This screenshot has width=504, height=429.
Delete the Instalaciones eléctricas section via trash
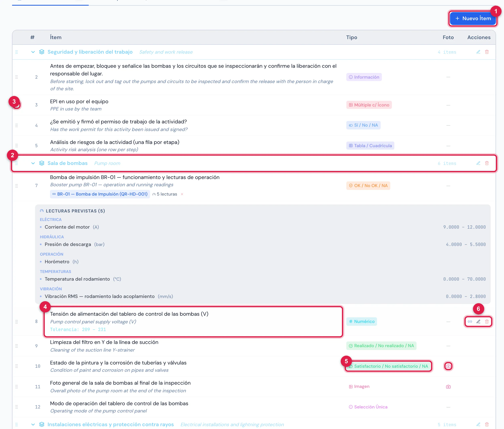pos(487,424)
